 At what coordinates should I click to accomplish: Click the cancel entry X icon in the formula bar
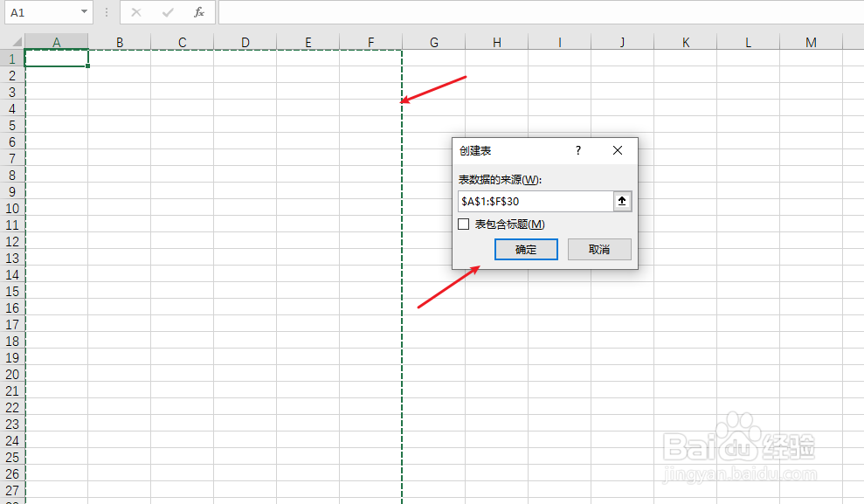click(x=136, y=12)
